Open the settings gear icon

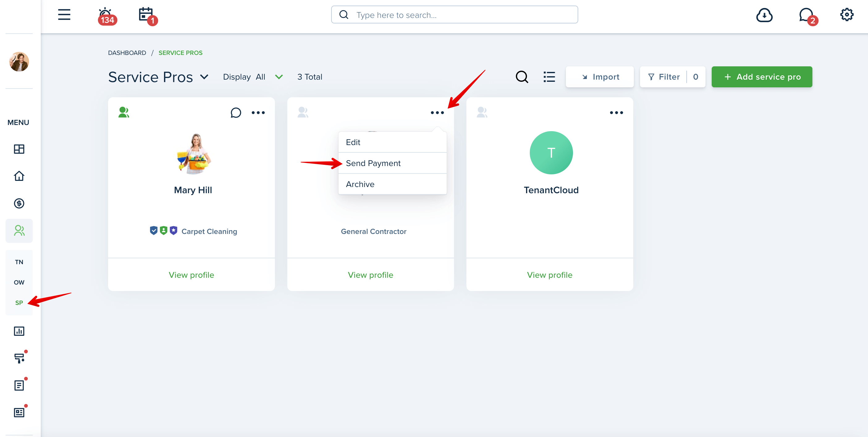coord(846,15)
